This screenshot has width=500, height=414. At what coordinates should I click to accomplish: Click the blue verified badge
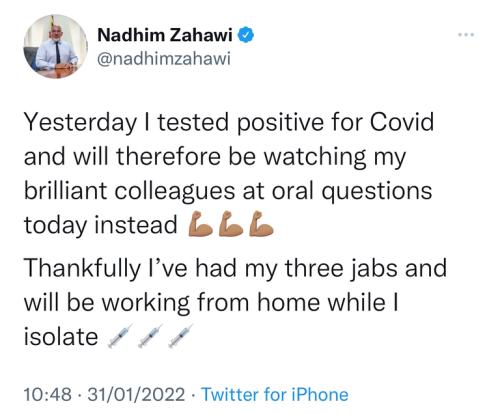pos(246,35)
